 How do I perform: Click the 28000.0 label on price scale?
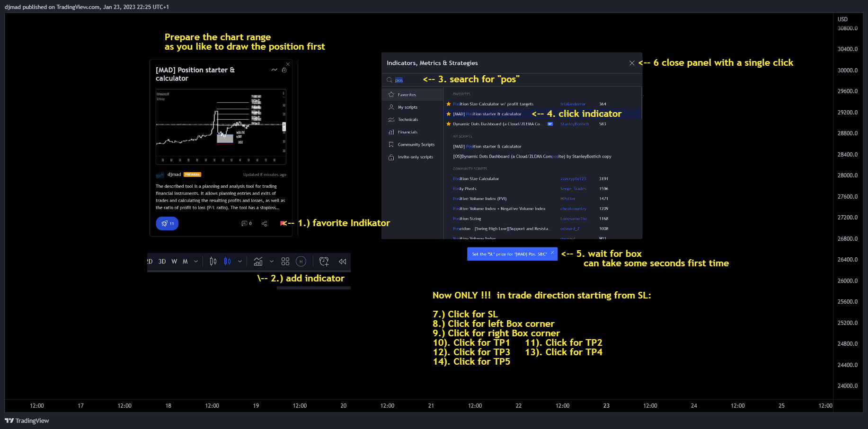(x=848, y=175)
